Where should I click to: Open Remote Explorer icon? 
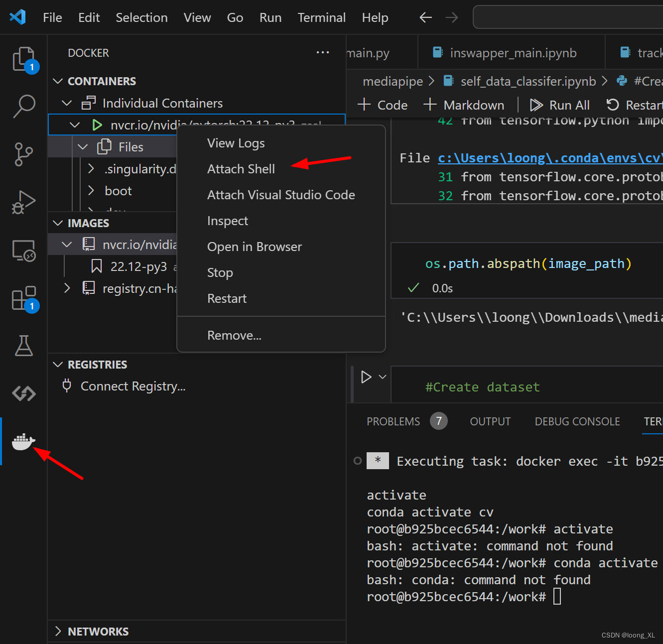click(24, 250)
